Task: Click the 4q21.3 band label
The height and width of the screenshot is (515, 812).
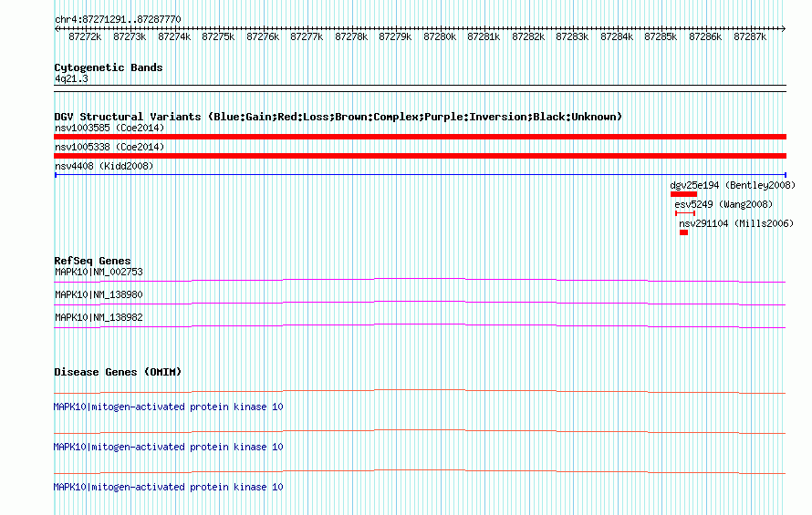Action: point(71,78)
